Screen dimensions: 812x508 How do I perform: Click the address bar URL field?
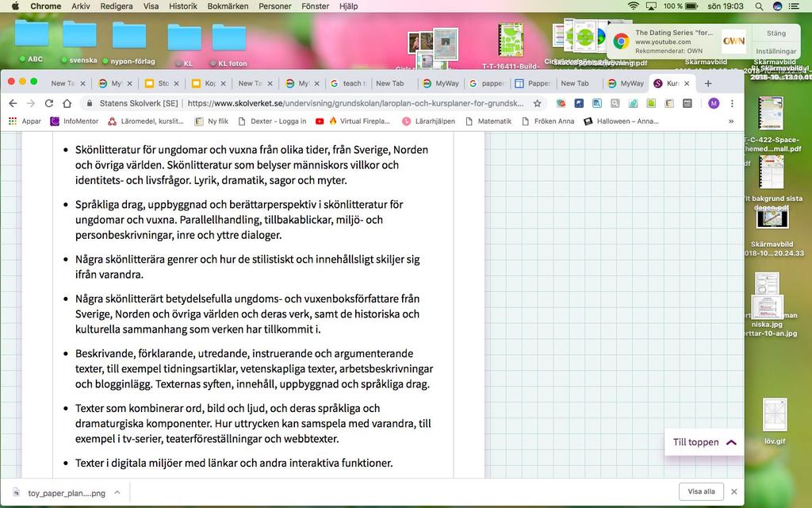click(355, 103)
